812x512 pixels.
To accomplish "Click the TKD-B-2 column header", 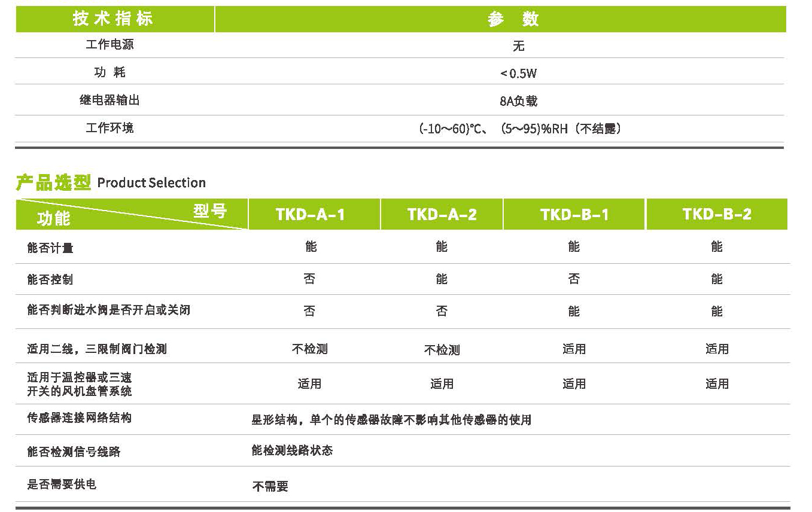I will click(716, 215).
